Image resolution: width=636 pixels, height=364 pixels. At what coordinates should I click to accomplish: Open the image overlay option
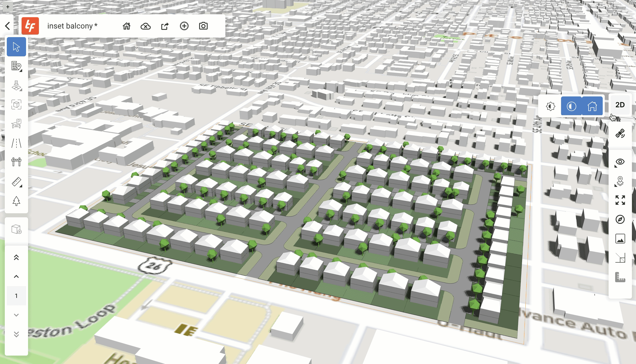620,239
